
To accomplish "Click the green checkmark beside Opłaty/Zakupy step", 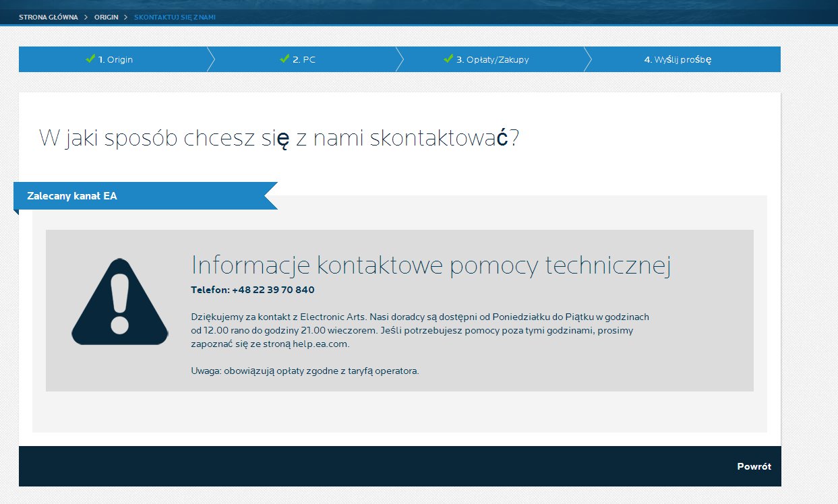I will tap(448, 59).
